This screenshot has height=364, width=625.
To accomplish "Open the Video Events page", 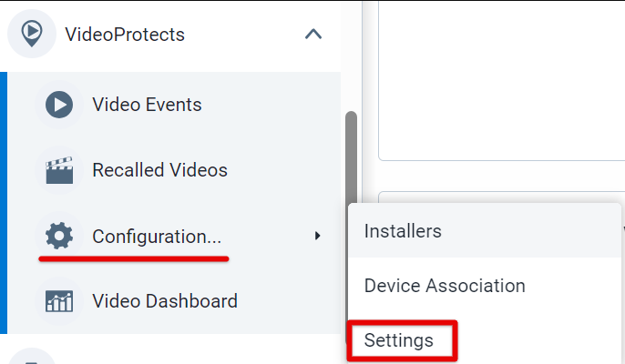I will pos(147,105).
